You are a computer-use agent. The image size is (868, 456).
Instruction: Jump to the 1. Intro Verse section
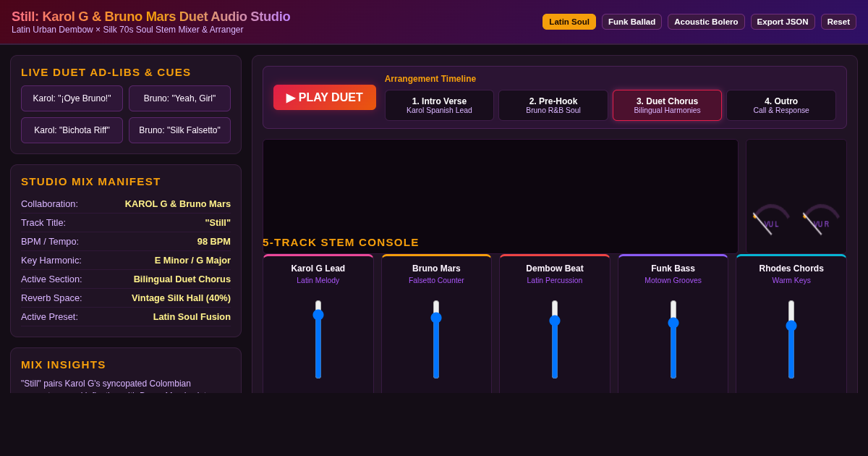439,106
